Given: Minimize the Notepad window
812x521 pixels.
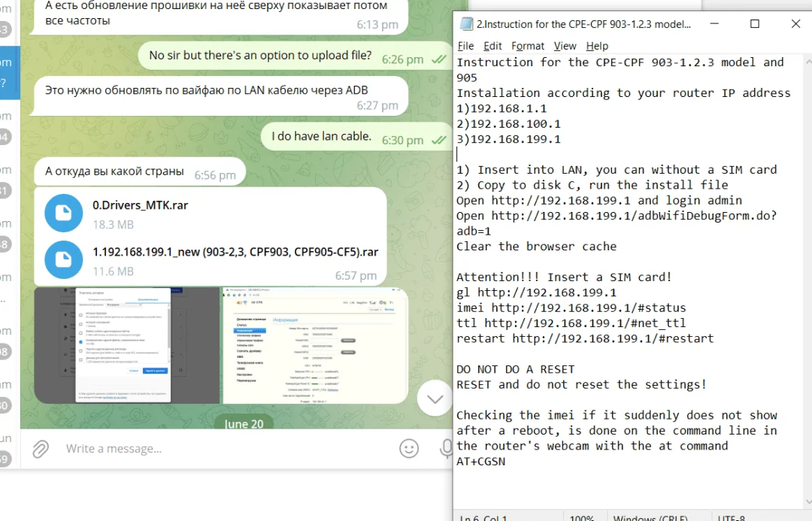Looking at the screenshot, I should pos(714,24).
